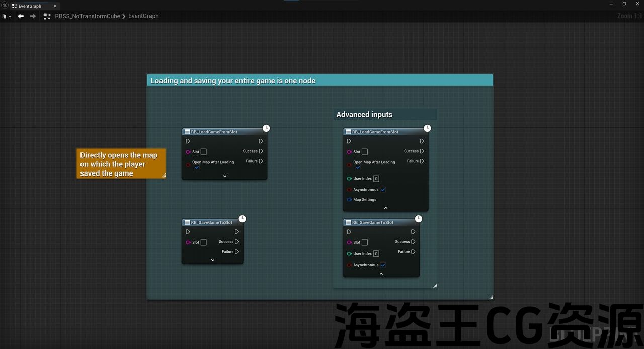Select the EventGraph tab
This screenshot has width=644, height=349.
[x=30, y=6]
